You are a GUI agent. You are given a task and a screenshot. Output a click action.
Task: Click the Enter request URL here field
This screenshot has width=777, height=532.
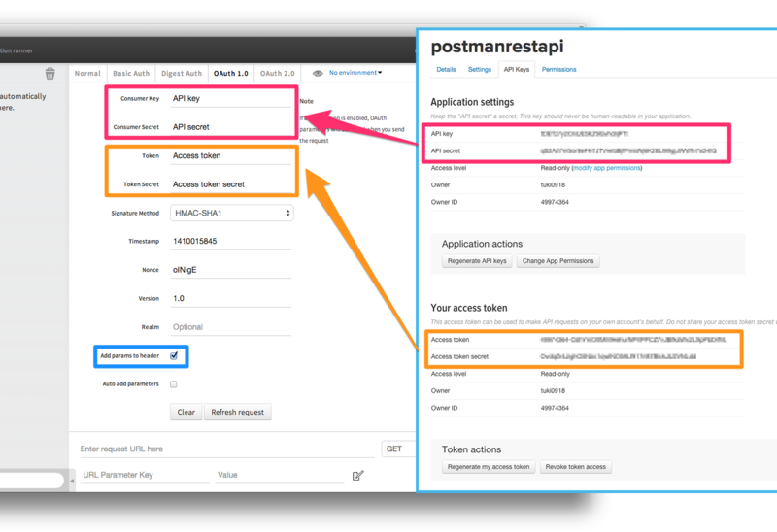pyautogui.click(x=227, y=449)
